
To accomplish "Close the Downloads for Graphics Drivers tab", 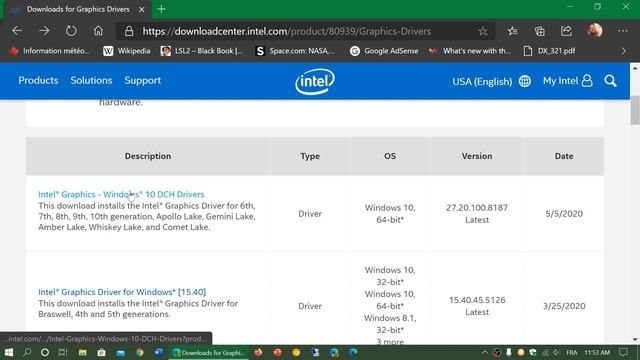I will pyautogui.click(x=142, y=9).
